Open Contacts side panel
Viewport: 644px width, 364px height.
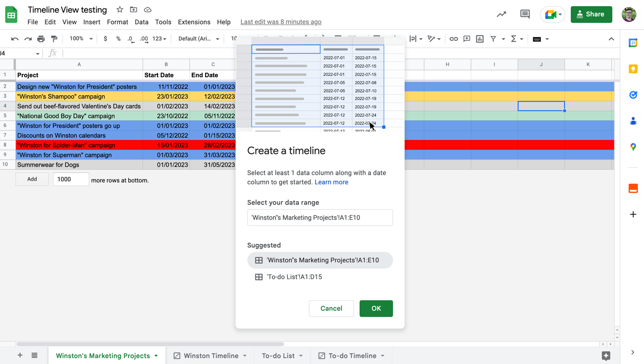coord(633,121)
